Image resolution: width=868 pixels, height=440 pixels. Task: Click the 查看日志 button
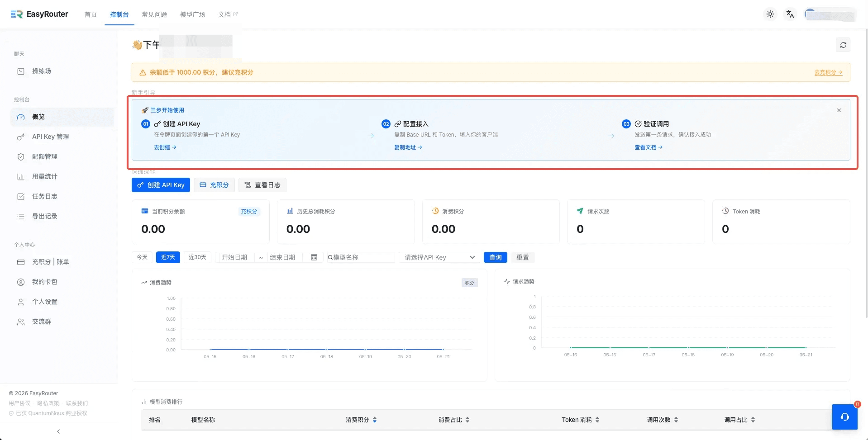click(262, 185)
